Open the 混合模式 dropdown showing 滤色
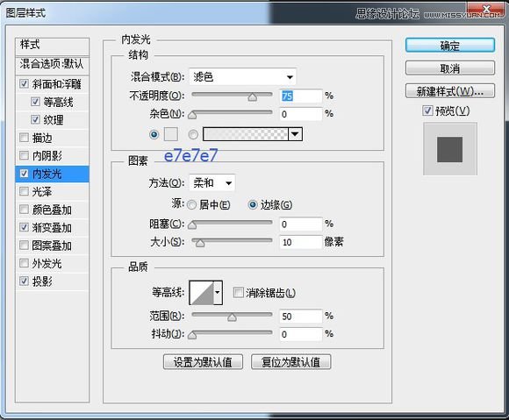The height and width of the screenshot is (420, 509). (242, 77)
